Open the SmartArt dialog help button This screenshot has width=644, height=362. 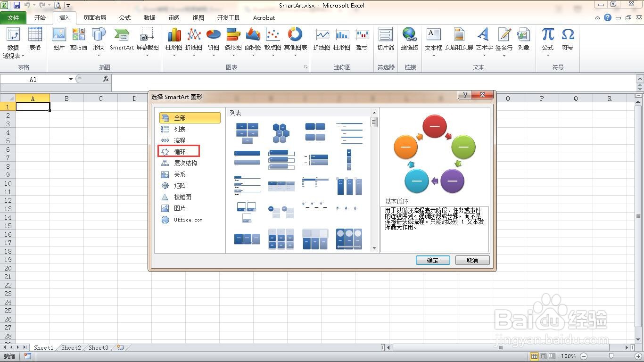(x=464, y=95)
